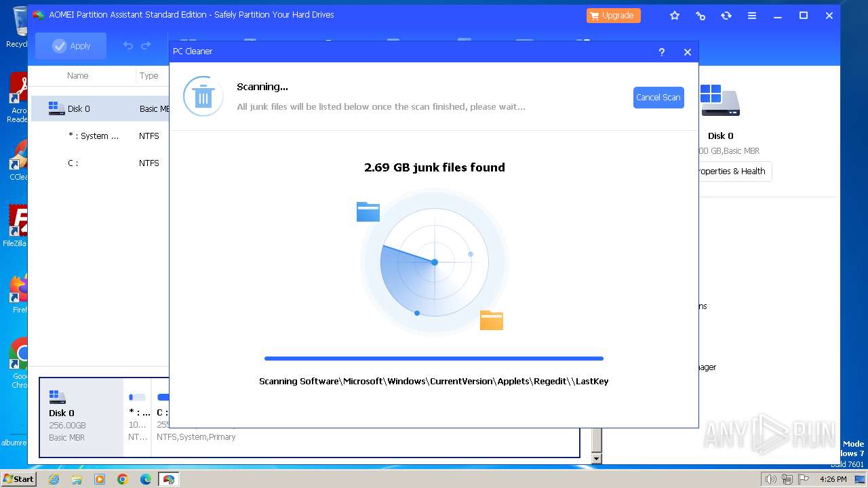Select the C: partition row in list
This screenshot has width=868, height=488.
[x=100, y=163]
